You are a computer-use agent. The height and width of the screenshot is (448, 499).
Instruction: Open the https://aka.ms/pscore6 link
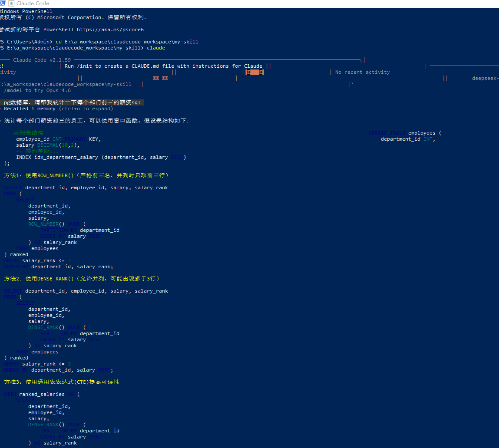110,30
